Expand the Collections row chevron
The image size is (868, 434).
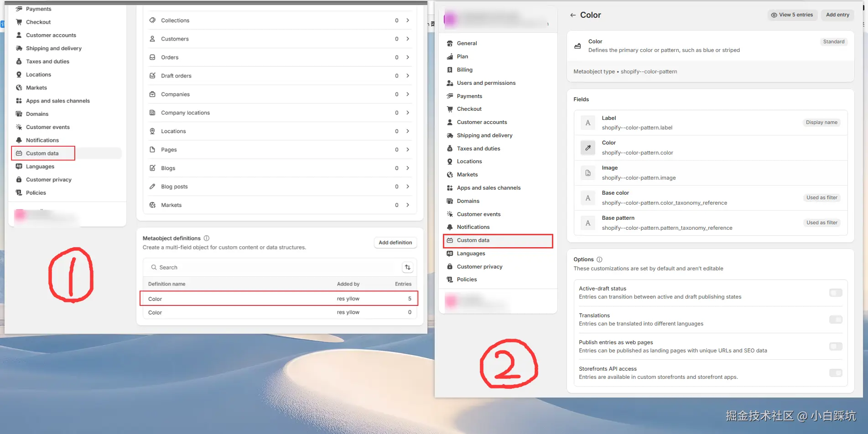coord(408,20)
